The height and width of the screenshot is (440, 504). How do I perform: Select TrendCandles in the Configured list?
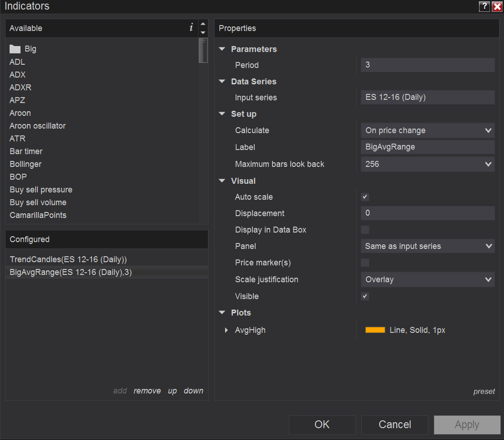click(68, 259)
